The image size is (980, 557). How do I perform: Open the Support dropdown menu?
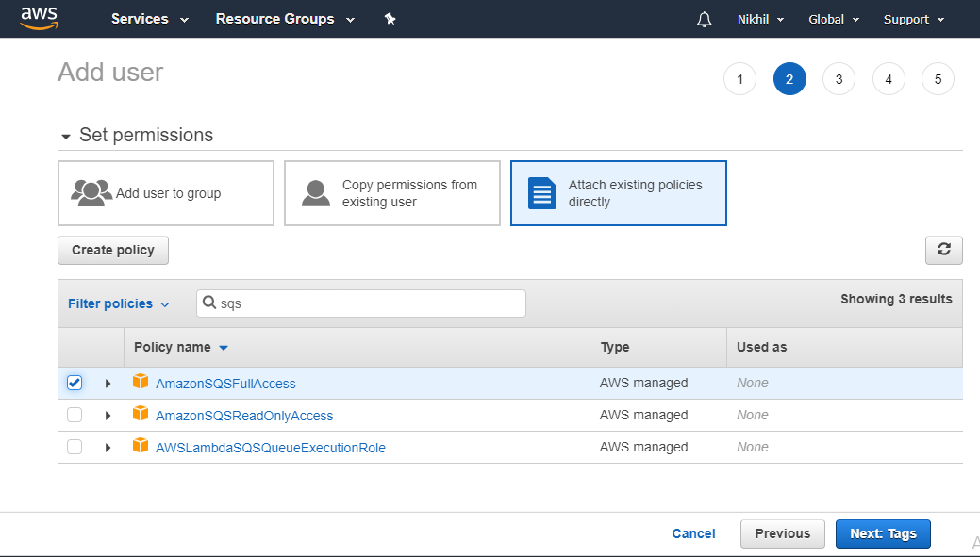tap(914, 20)
